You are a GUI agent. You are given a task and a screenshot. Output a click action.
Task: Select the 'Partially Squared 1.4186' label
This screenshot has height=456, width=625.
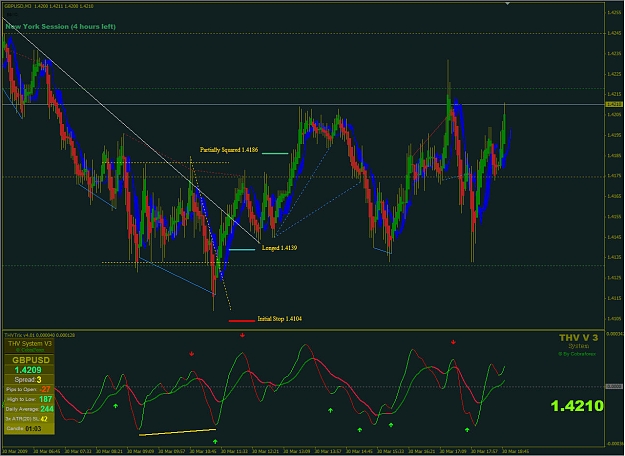pyautogui.click(x=229, y=150)
